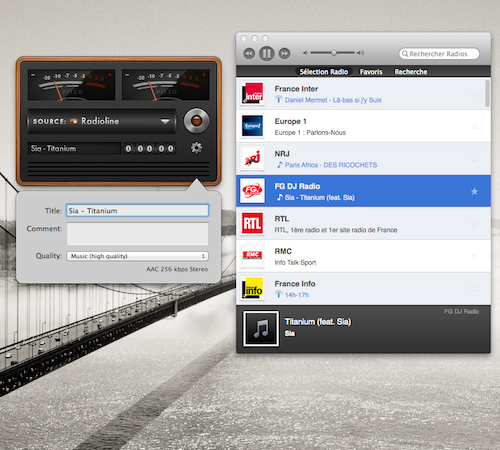Favorite RTL with its star

[474, 224]
